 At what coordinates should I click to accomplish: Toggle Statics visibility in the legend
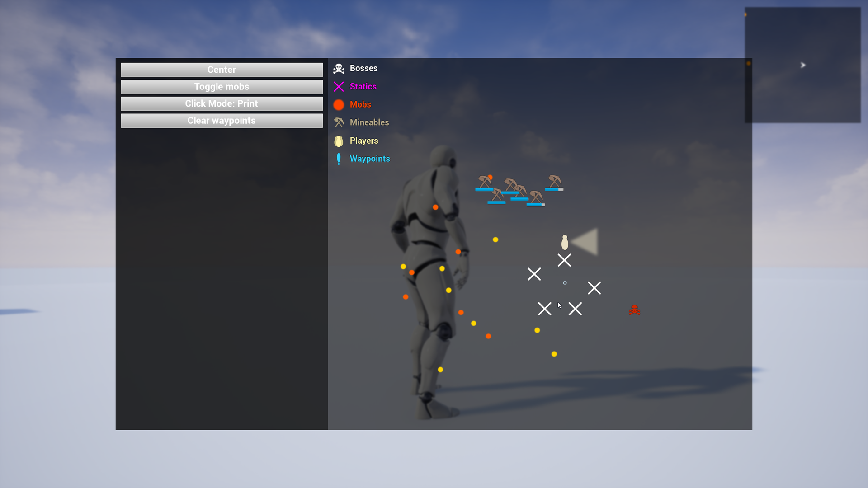click(363, 86)
